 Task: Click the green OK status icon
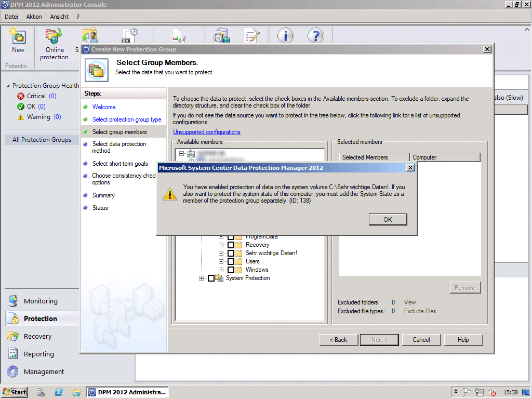pos(21,107)
